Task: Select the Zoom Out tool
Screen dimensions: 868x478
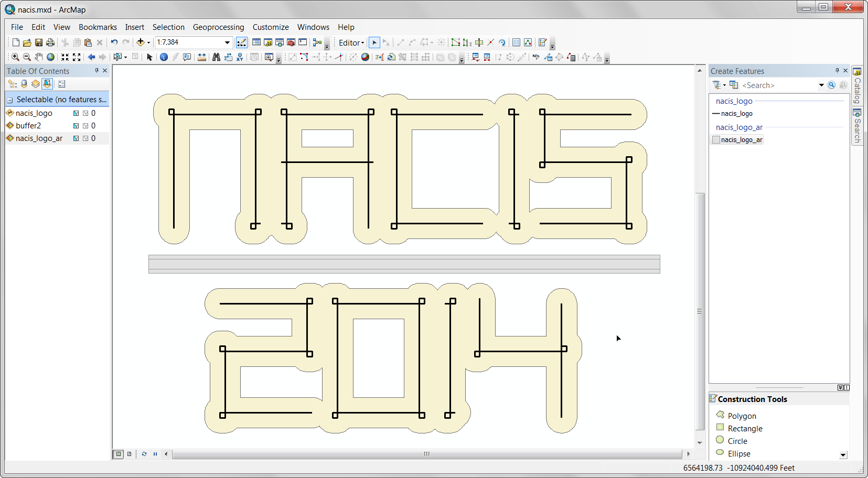Action: pos(27,57)
